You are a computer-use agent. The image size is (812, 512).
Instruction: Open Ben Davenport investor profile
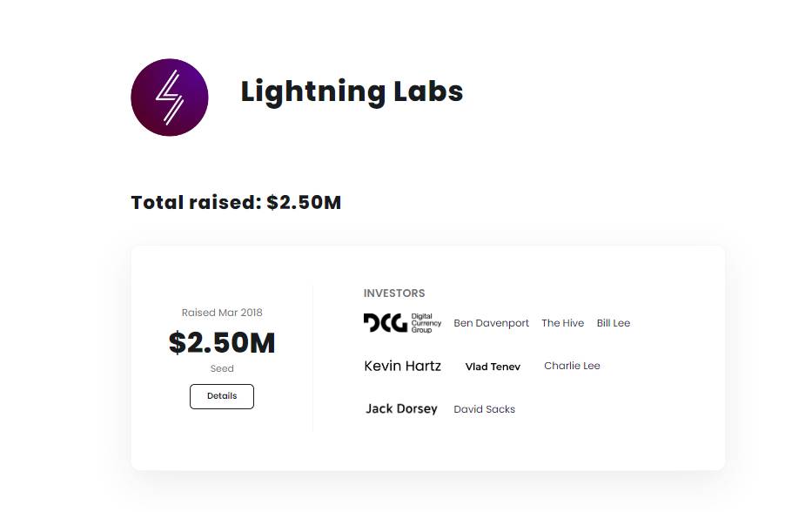[x=491, y=323]
